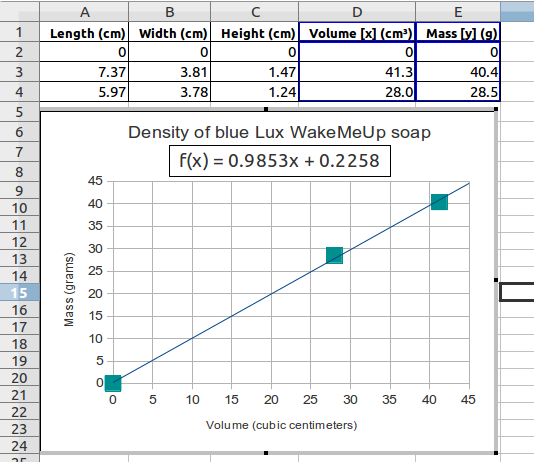The height and width of the screenshot is (462, 534).
Task: Select row 10 header
Action: [19, 208]
